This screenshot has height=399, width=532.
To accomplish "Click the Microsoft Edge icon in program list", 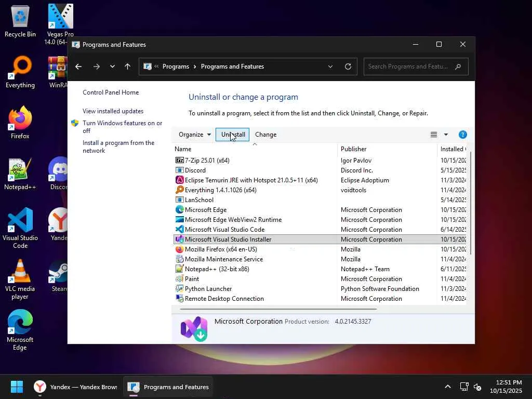I will (179, 210).
